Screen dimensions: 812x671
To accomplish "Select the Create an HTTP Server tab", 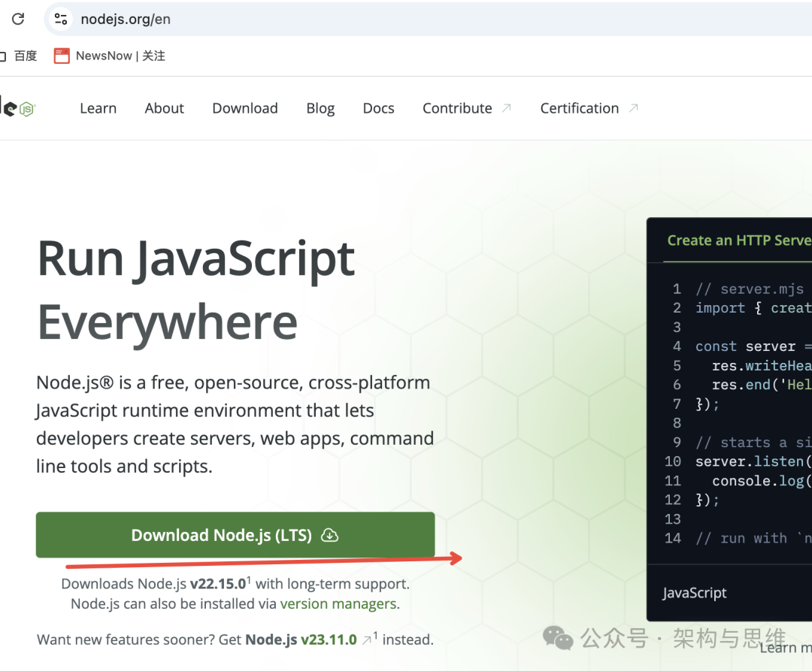I will [x=739, y=240].
